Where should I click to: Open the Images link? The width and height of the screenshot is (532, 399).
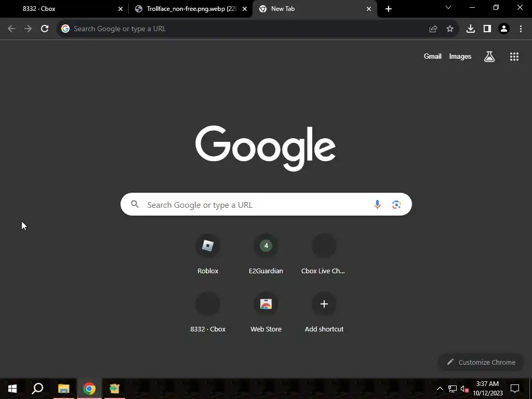click(460, 57)
